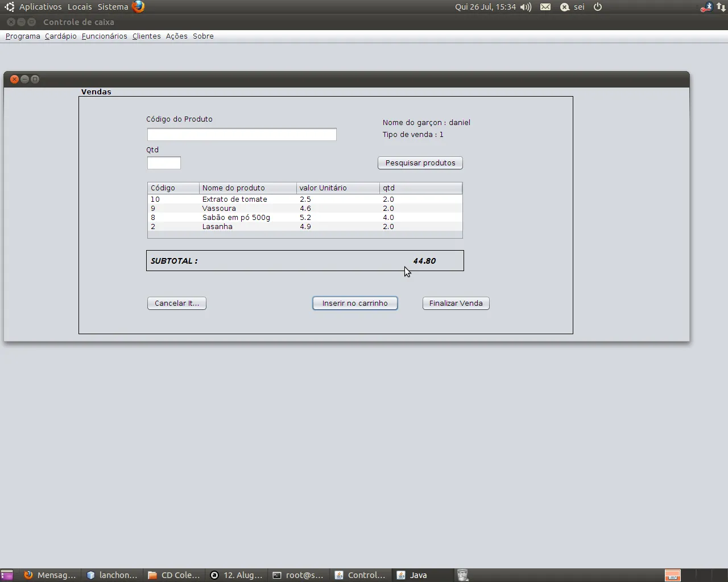The height and width of the screenshot is (582, 728).
Task: Switch to the Java taskbar window
Action: click(422, 575)
